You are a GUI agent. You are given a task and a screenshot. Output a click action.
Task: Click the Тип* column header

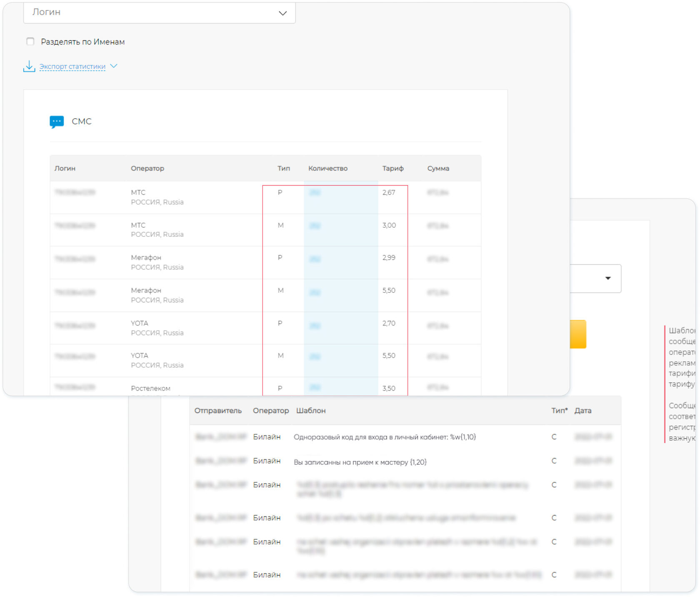560,411
